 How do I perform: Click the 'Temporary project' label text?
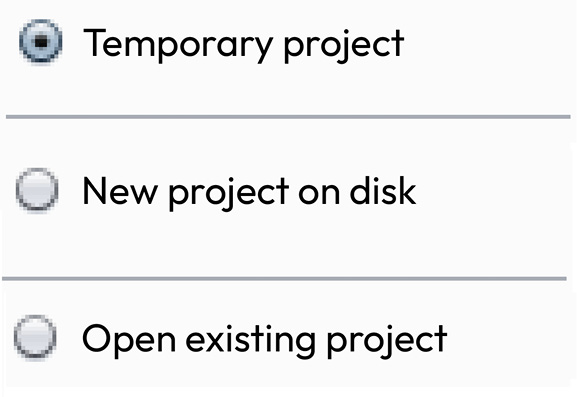[x=244, y=45]
